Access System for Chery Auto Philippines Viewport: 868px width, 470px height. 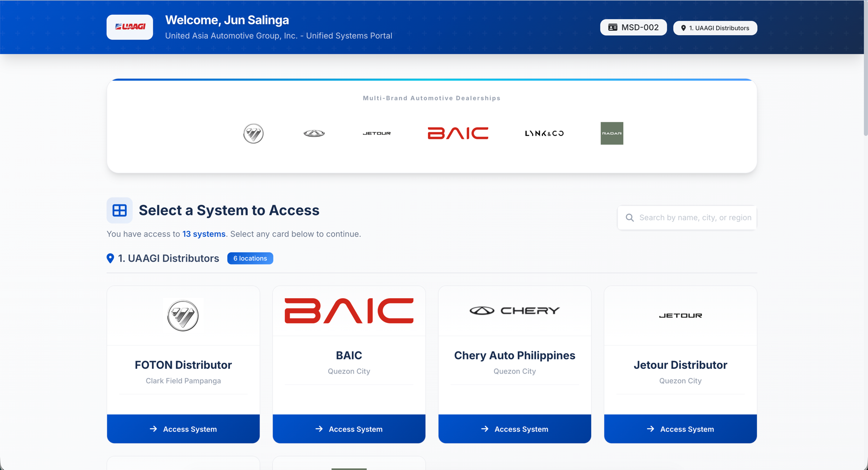(x=514, y=429)
